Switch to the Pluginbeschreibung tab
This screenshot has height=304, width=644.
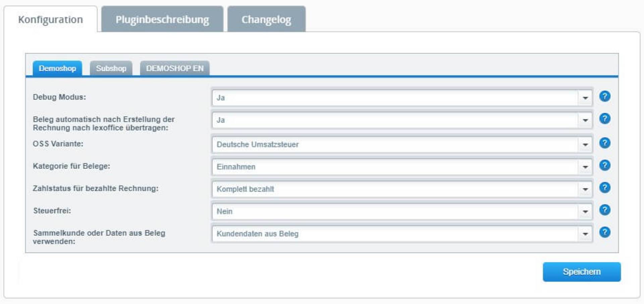coord(162,19)
